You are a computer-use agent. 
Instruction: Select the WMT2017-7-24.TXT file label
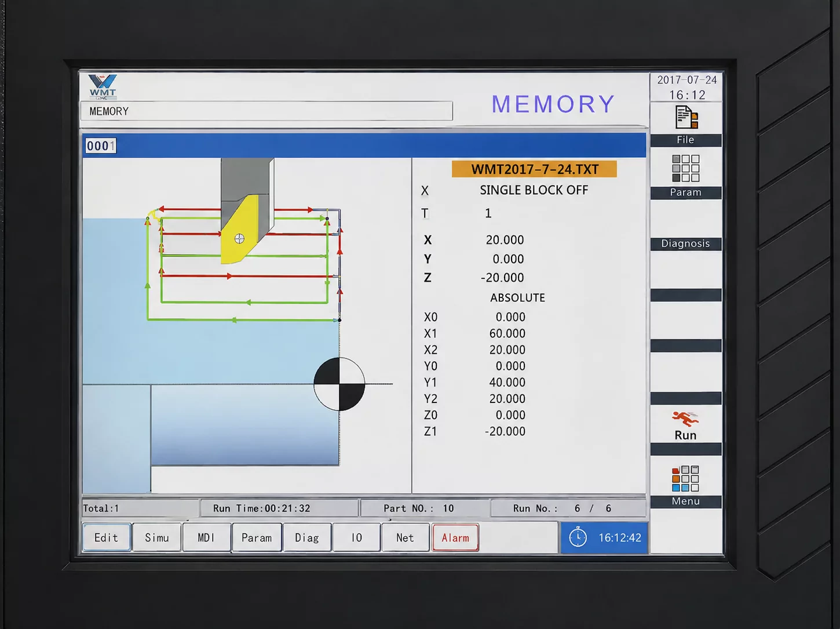point(534,169)
